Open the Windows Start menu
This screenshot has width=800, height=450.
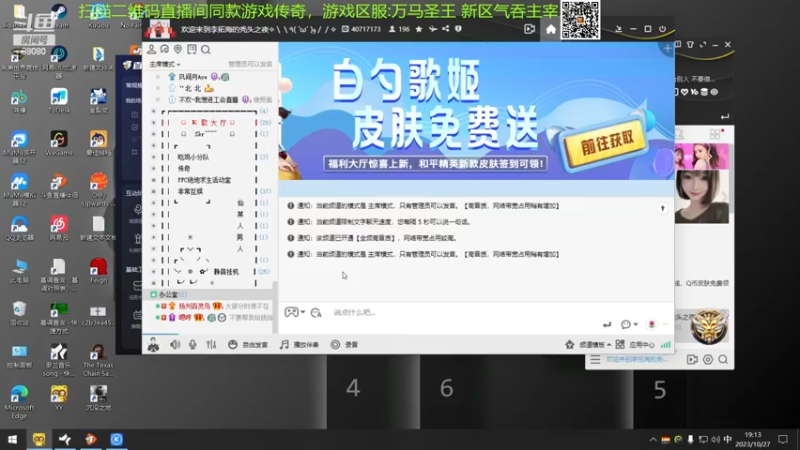pos(12,439)
